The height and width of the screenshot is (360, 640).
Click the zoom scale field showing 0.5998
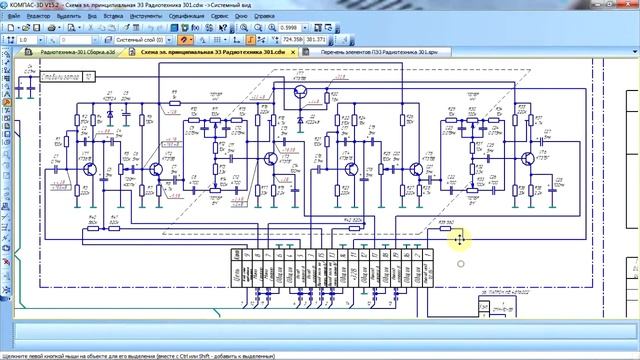pyautogui.click(x=290, y=28)
